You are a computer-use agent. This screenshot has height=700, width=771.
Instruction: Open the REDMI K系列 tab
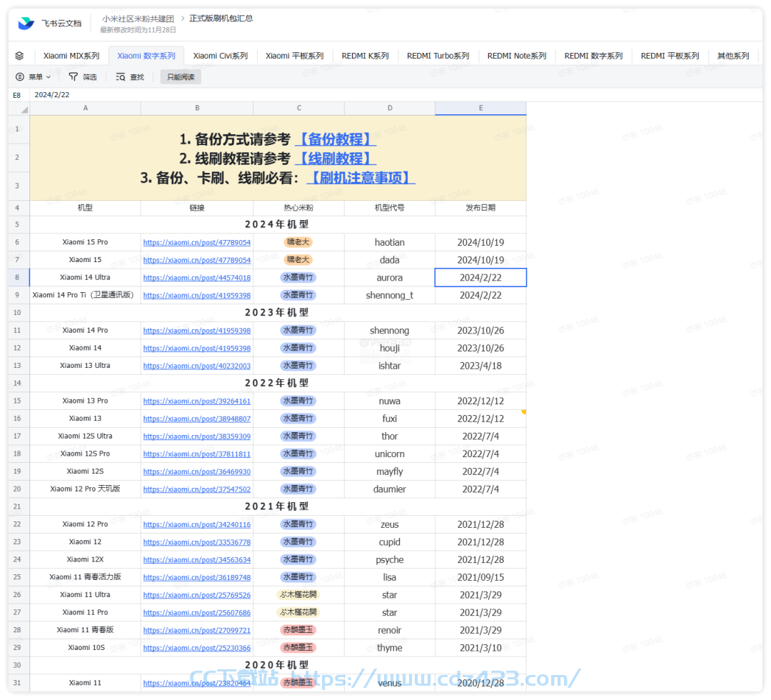[366, 56]
